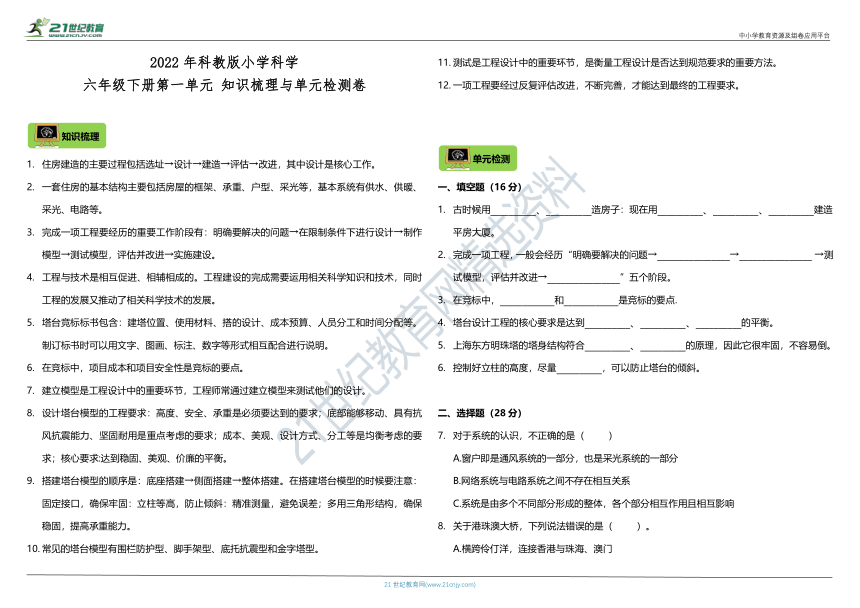860x608 pixels.
Task: Click the answer parentheses in question 7 对于系统的认识
Action: coord(596,436)
